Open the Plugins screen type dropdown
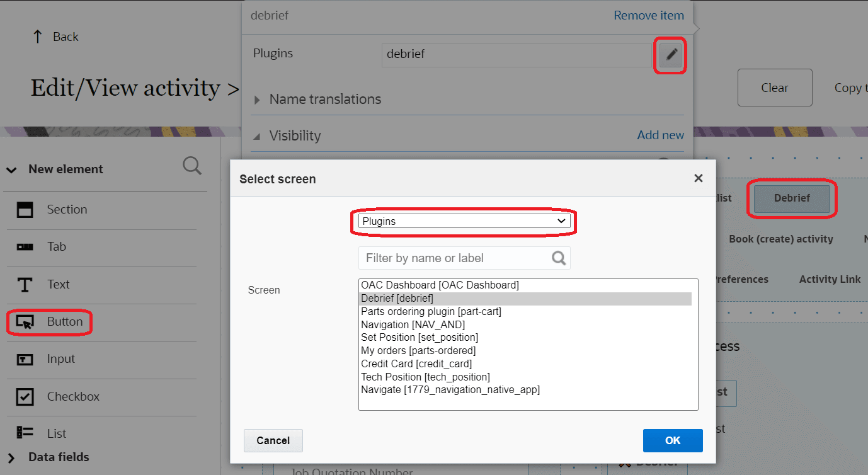Image resolution: width=868 pixels, height=475 pixels. (x=464, y=221)
